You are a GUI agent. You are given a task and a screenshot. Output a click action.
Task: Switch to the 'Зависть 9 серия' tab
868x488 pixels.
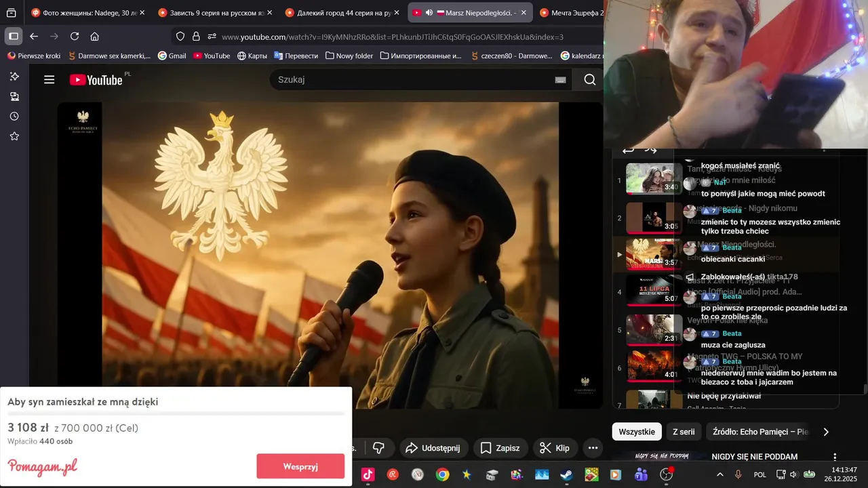tap(214, 13)
